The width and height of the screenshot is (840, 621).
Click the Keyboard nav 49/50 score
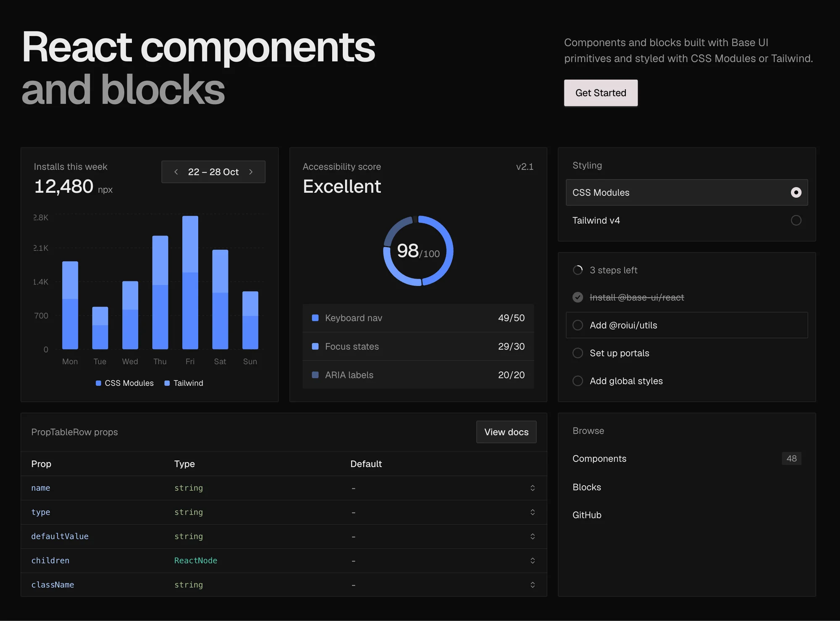511,318
